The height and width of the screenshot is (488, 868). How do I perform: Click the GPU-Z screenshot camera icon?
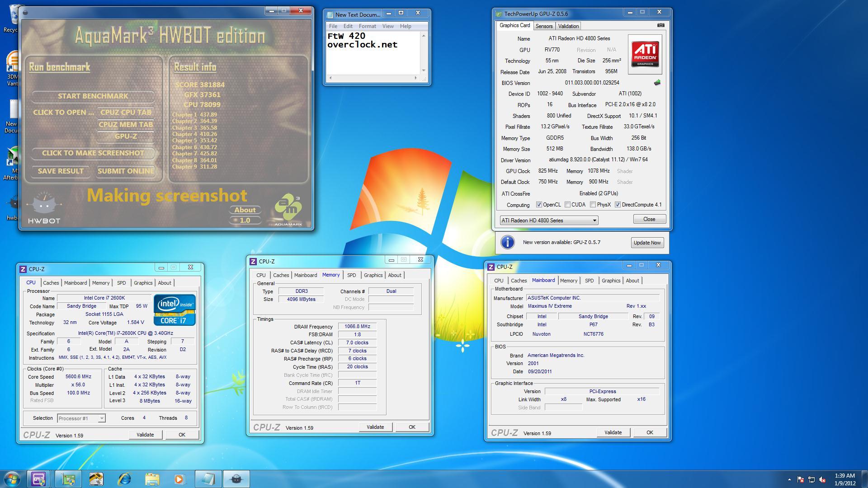[x=660, y=25]
